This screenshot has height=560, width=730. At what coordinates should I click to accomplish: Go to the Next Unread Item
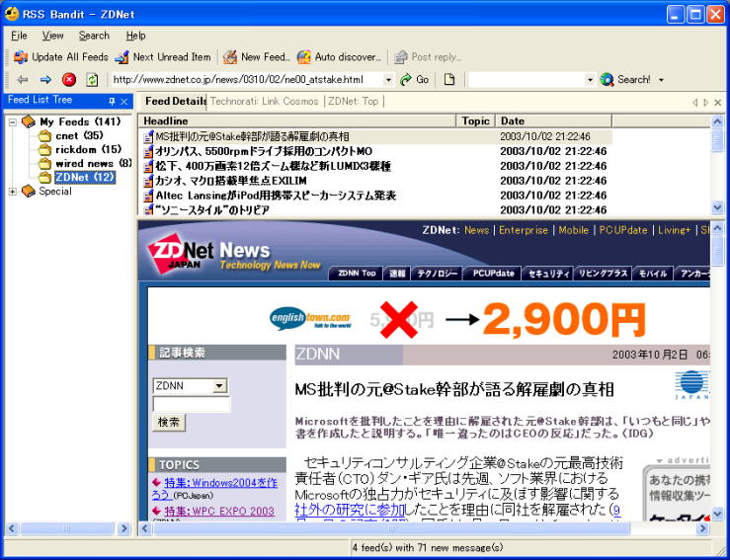(122, 57)
